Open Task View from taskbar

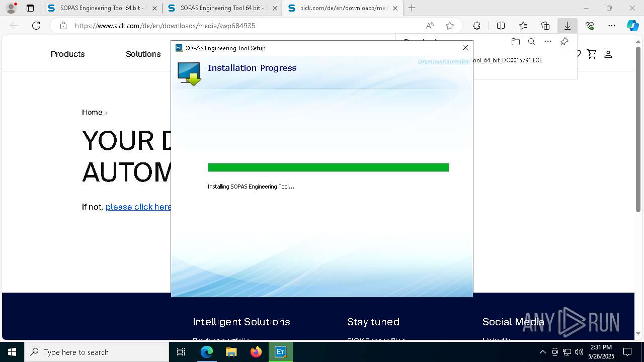[181, 352]
